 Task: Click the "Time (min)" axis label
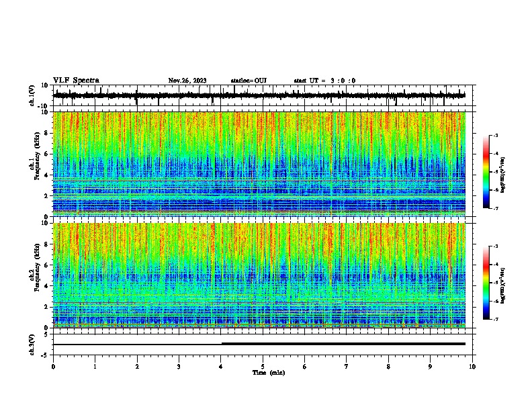(x=269, y=373)
